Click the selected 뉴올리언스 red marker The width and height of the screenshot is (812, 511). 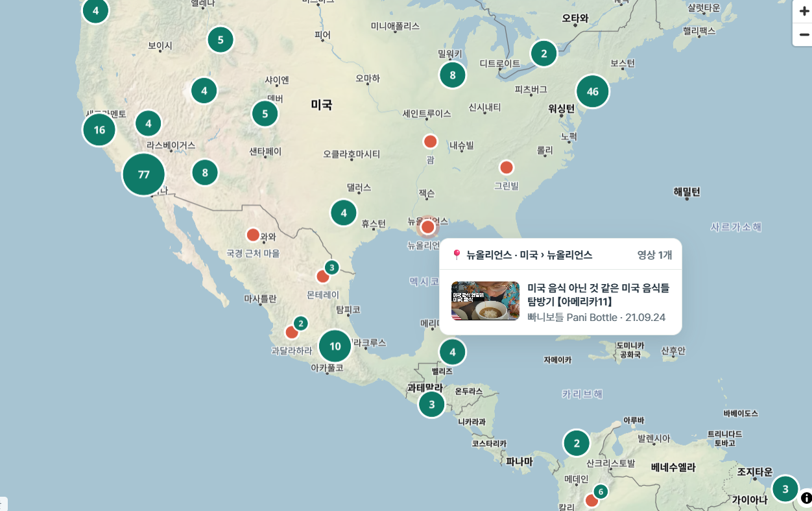427,227
